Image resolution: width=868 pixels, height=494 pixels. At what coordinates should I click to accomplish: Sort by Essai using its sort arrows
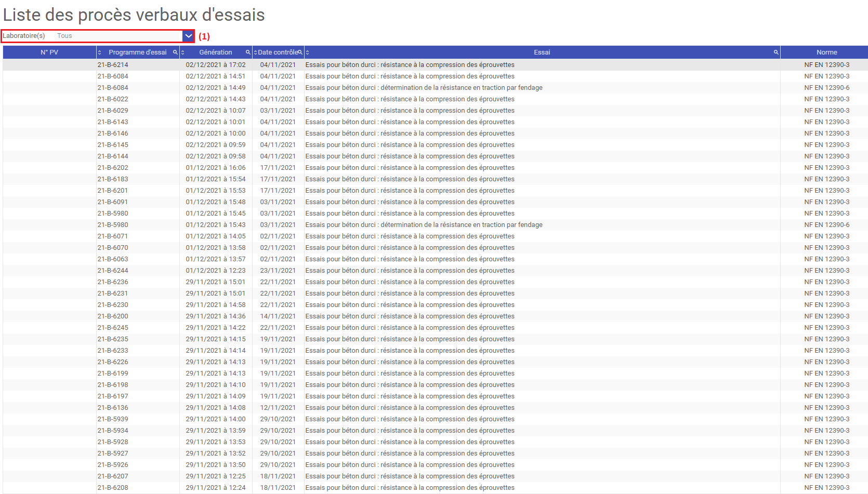(307, 52)
